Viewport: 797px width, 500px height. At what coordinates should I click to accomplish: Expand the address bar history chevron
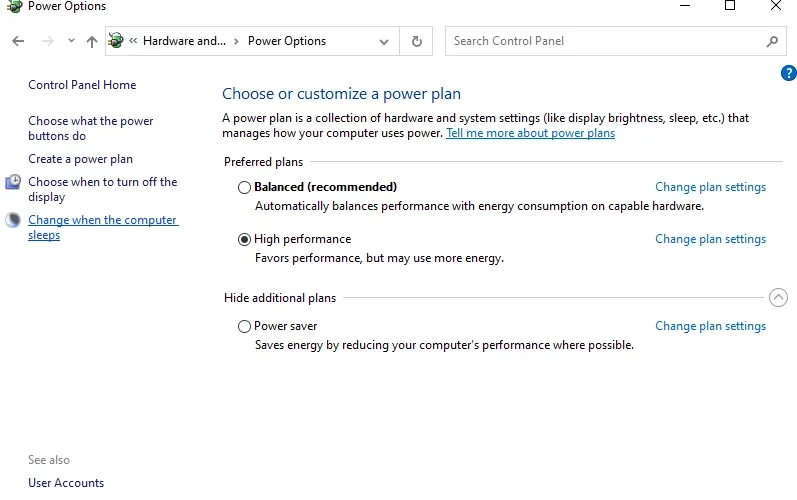point(384,42)
